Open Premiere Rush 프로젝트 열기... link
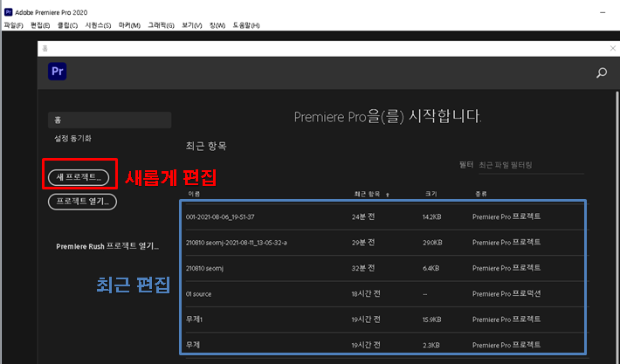The height and width of the screenshot is (364, 620). tap(107, 246)
